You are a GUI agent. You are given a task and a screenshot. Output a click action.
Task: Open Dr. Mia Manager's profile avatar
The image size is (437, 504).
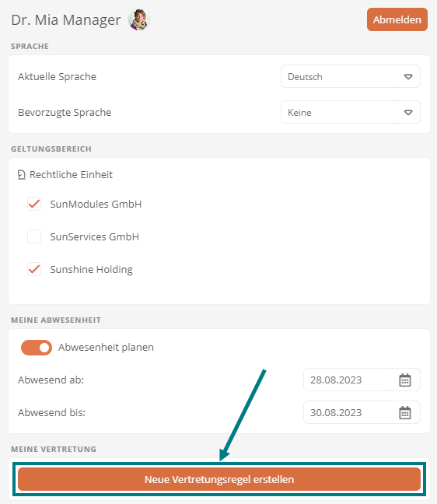click(139, 19)
